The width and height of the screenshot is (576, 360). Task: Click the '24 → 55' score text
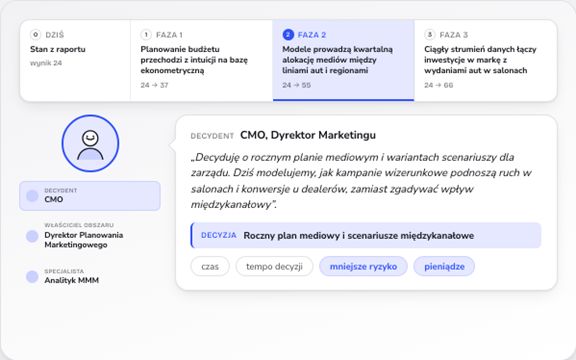pos(296,85)
